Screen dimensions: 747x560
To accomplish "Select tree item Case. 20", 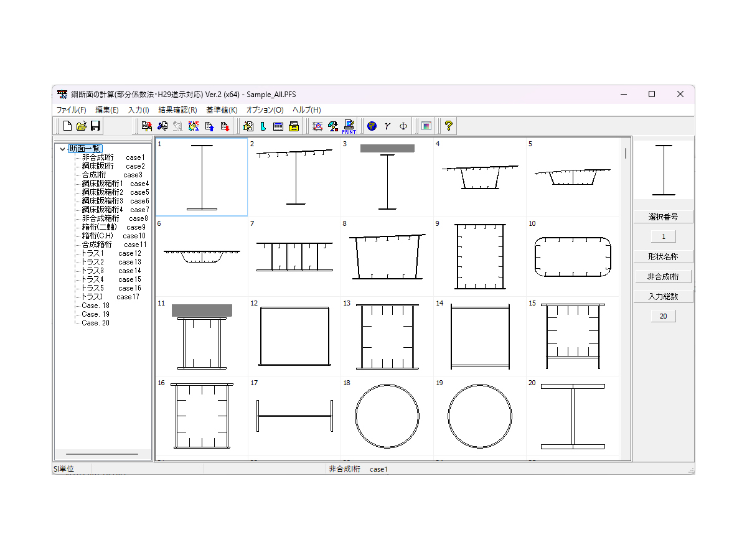I will [x=95, y=323].
